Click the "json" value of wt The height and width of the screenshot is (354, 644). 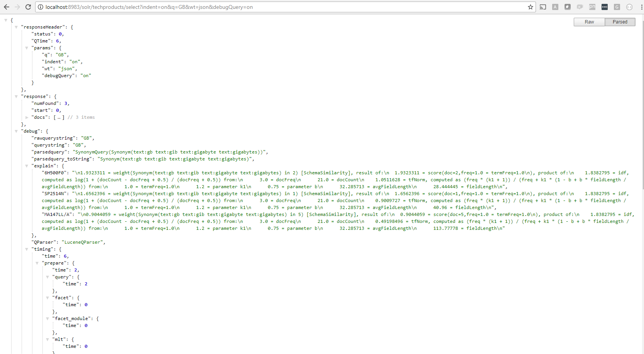pyautogui.click(x=66, y=69)
